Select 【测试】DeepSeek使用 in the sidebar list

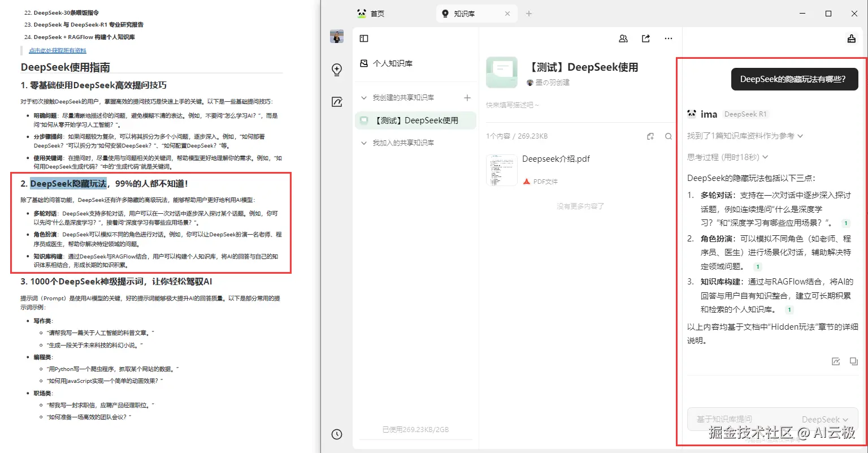(x=415, y=120)
